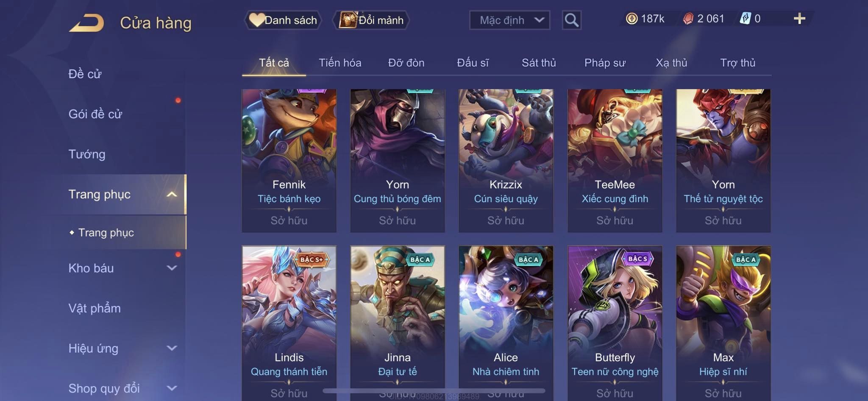Tap the red ruby 2 061 icon

click(688, 19)
